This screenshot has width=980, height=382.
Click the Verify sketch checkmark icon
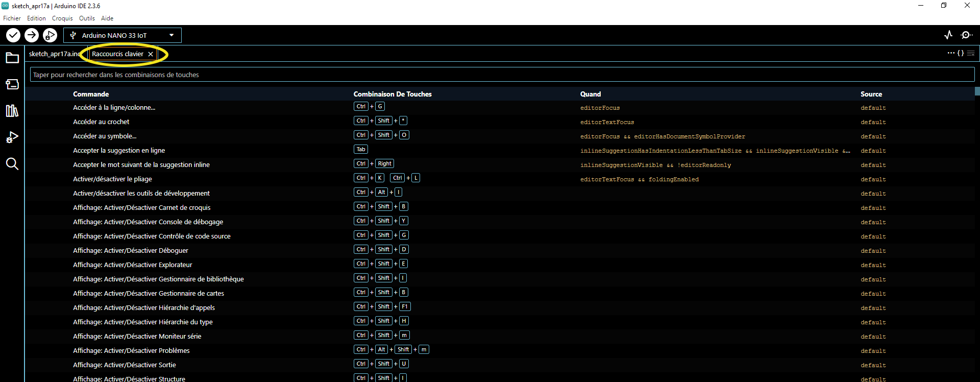click(13, 35)
